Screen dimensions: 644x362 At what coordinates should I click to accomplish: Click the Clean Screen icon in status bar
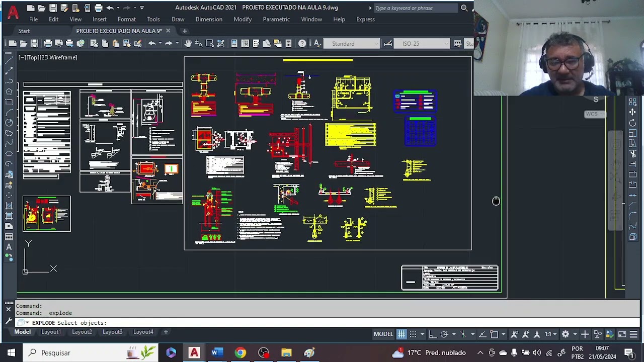tap(622, 334)
